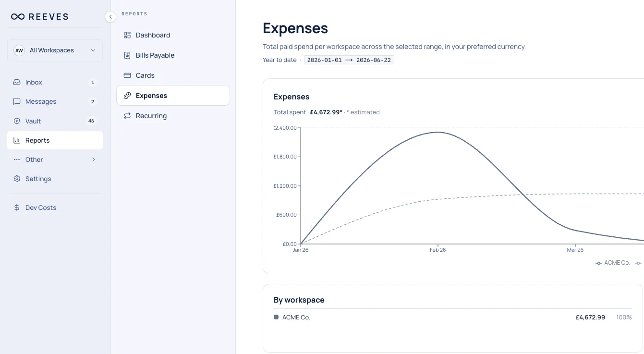Viewport: 644px width, 354px height.
Task: Click the Reeves infinity logo icon
Action: [x=18, y=17]
